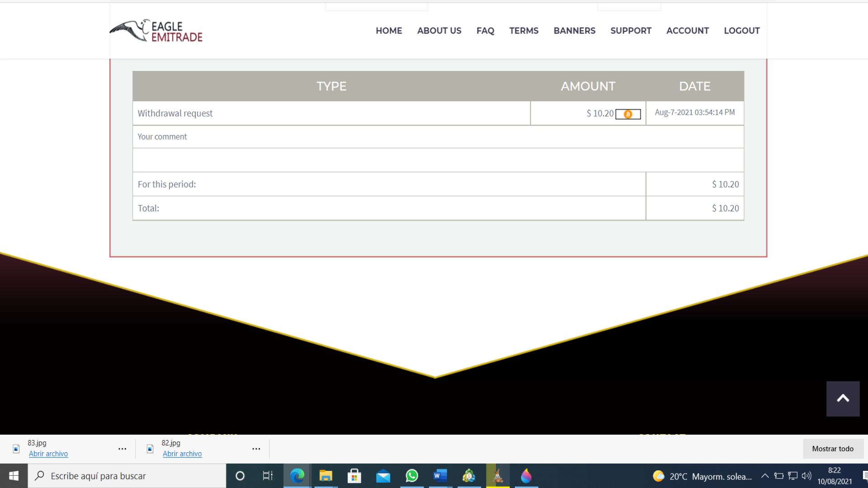Screen dimensions: 868x488
Task: Open Microsoft Store taskbar icon
Action: click(x=354, y=476)
